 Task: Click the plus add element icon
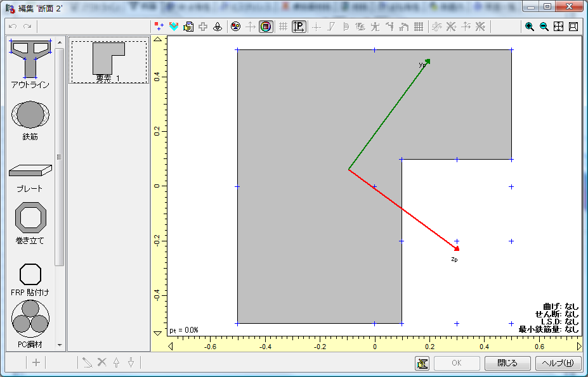[36, 362]
